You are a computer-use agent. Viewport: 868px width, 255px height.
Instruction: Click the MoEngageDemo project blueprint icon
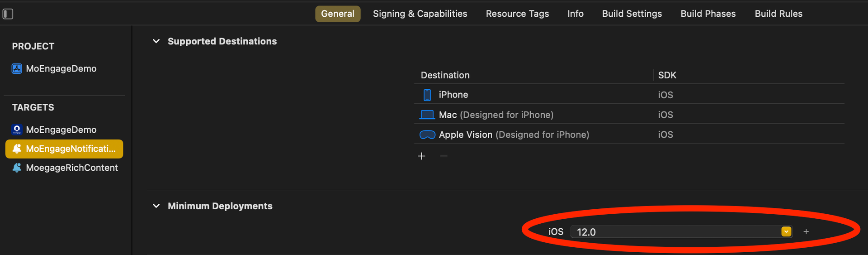(x=17, y=69)
